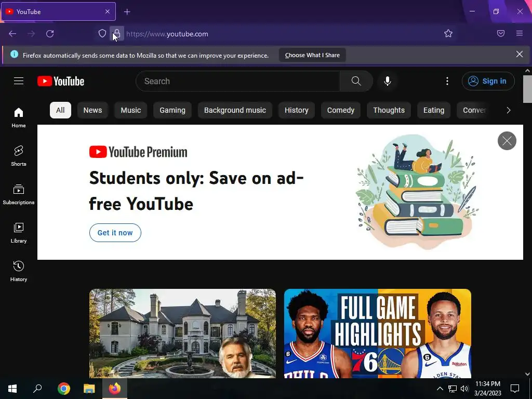Click the site security padlock icon
532x399 pixels.
(117, 34)
